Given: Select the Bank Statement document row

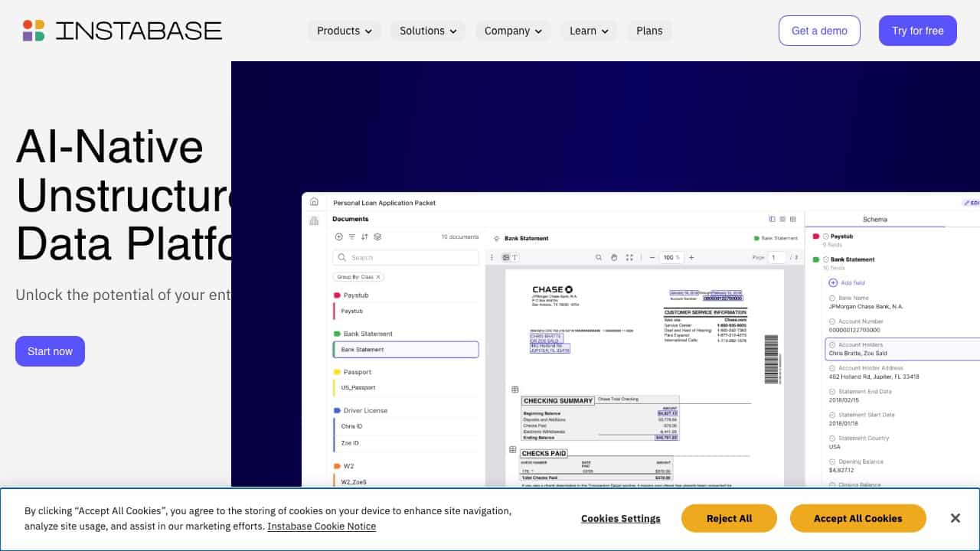Looking at the screenshot, I should pyautogui.click(x=406, y=350).
